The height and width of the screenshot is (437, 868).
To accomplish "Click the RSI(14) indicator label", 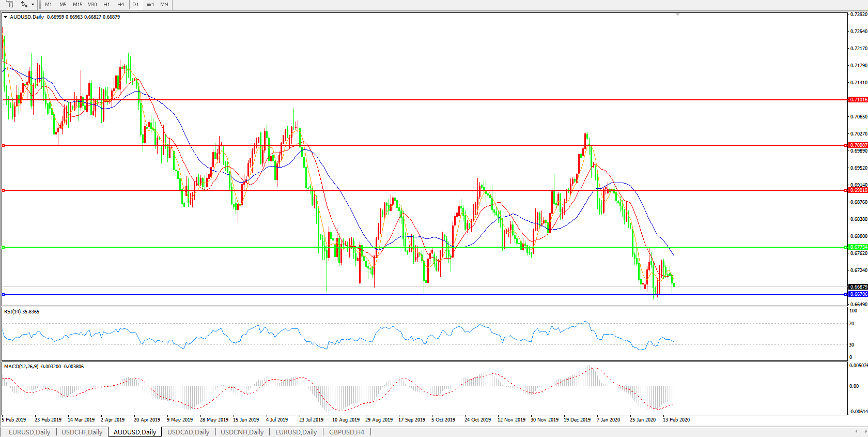I will coord(22,312).
